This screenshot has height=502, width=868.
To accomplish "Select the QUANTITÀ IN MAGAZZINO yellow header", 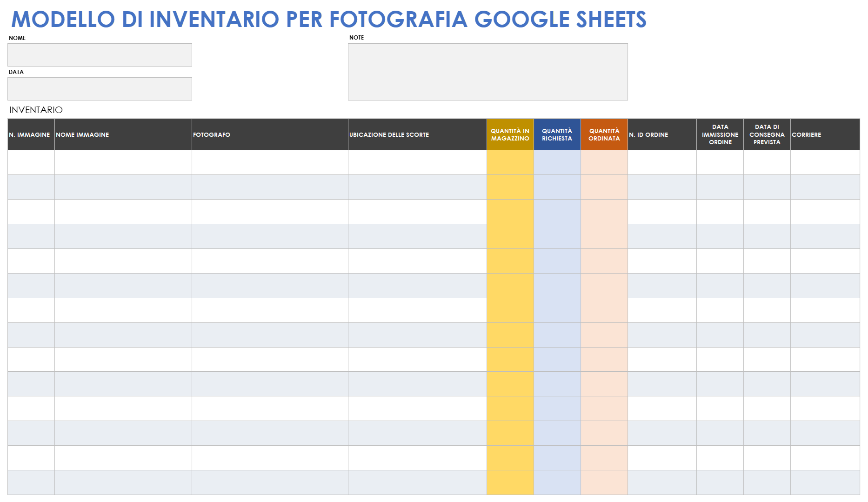I will [510, 134].
